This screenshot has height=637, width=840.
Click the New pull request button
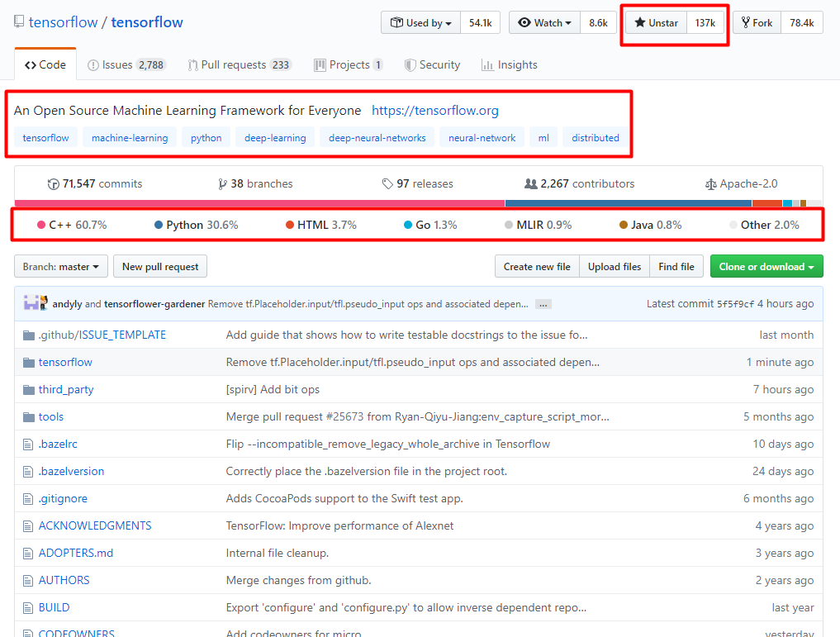(x=160, y=266)
